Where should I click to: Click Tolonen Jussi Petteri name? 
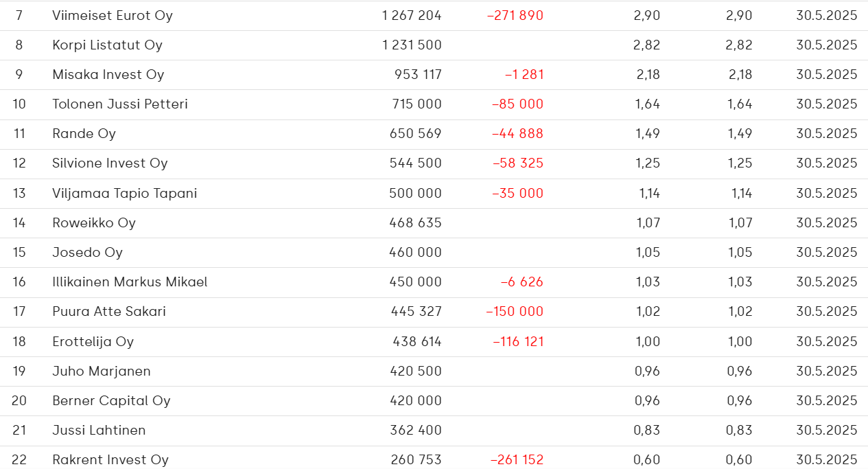pos(120,104)
